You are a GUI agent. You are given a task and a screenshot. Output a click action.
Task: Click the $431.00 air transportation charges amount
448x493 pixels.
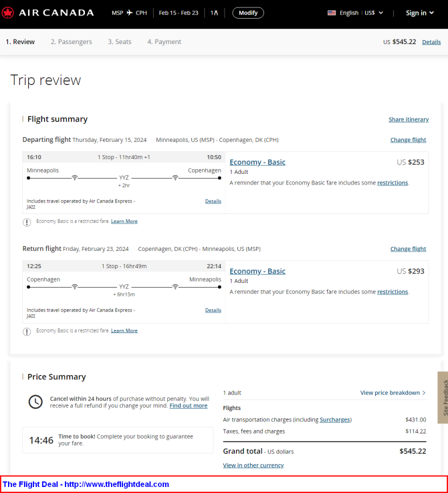click(416, 419)
